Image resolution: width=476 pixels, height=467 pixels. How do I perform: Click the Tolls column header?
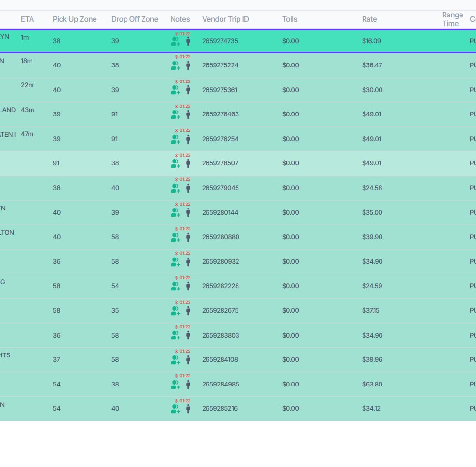(289, 19)
